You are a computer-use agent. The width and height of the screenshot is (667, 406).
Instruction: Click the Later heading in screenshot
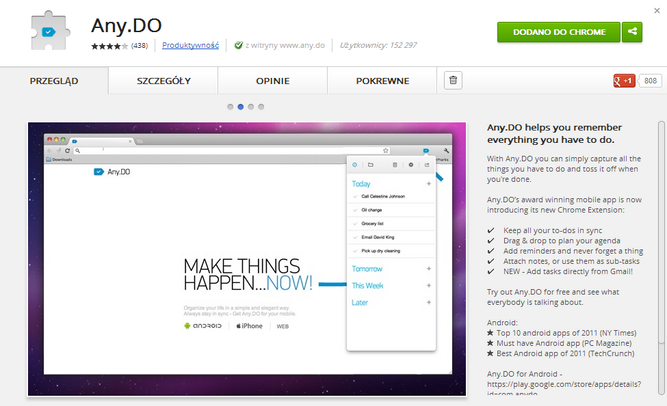pos(359,303)
